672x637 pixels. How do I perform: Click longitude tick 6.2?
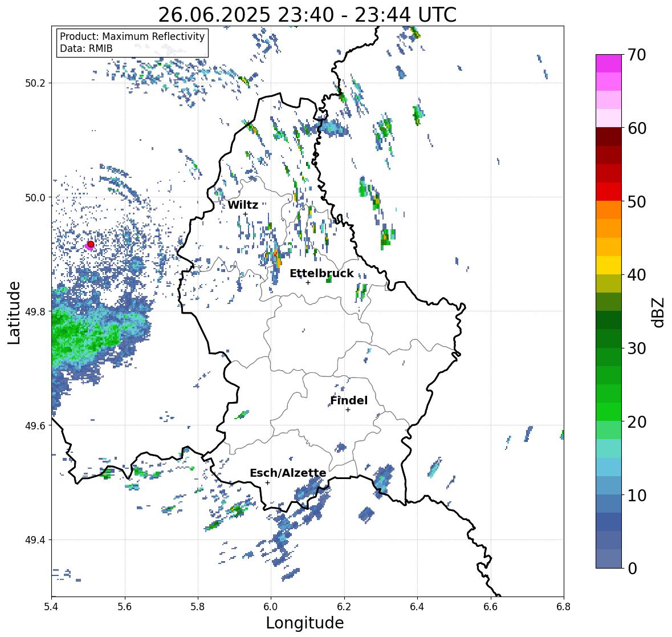344,607
